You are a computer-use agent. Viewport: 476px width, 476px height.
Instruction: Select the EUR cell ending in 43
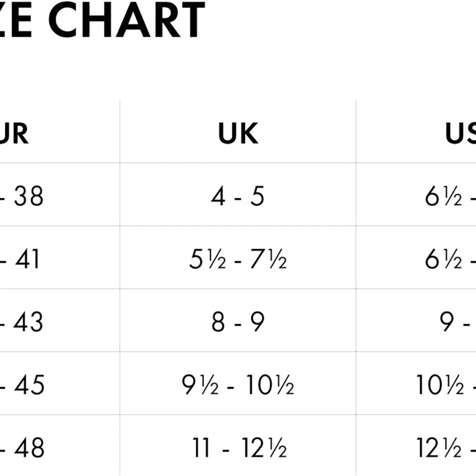(x=23, y=322)
